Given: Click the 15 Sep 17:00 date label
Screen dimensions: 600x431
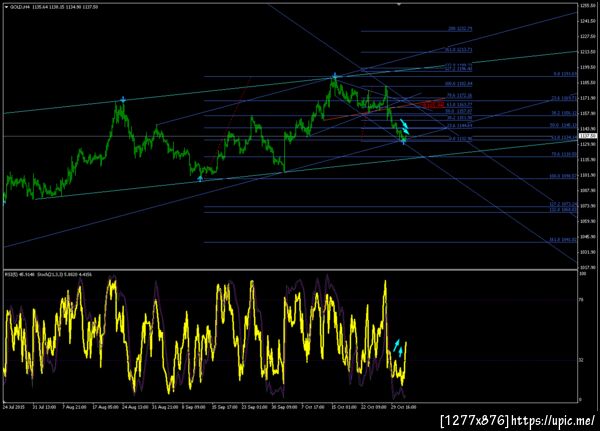Looking at the screenshot, I should pyautogui.click(x=225, y=407).
